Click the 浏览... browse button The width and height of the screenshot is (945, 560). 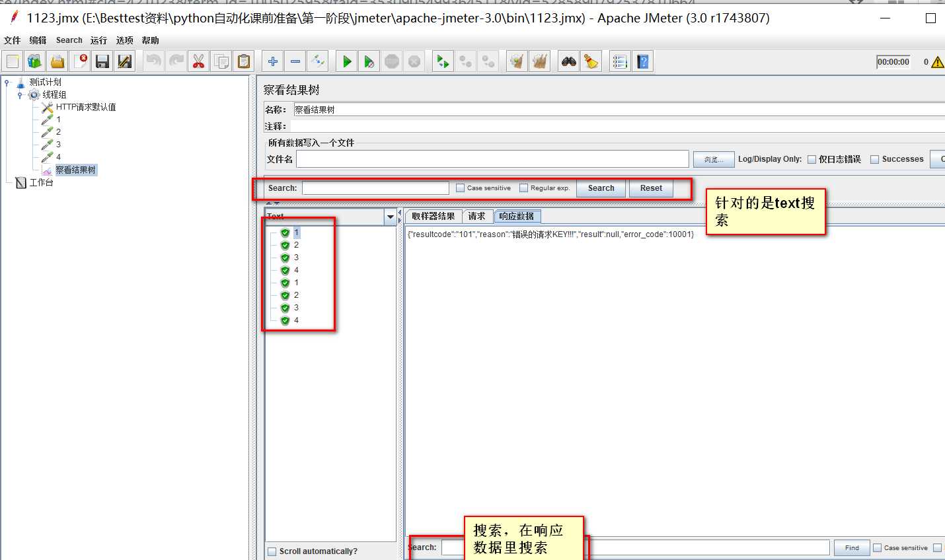tap(714, 159)
